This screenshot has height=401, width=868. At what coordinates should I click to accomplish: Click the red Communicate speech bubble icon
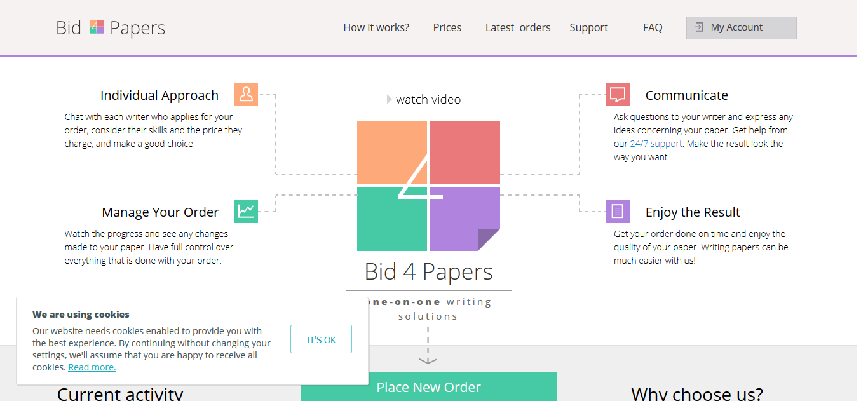pyautogui.click(x=618, y=94)
